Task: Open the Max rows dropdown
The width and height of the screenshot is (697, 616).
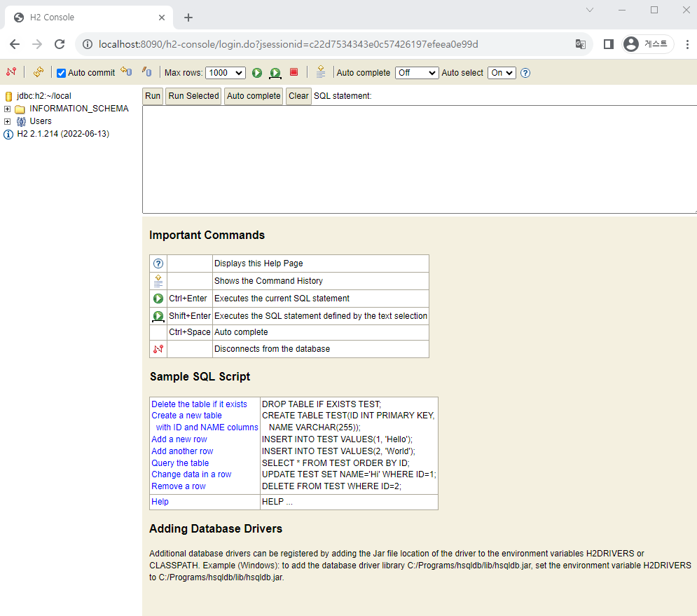Action: pyautogui.click(x=226, y=73)
